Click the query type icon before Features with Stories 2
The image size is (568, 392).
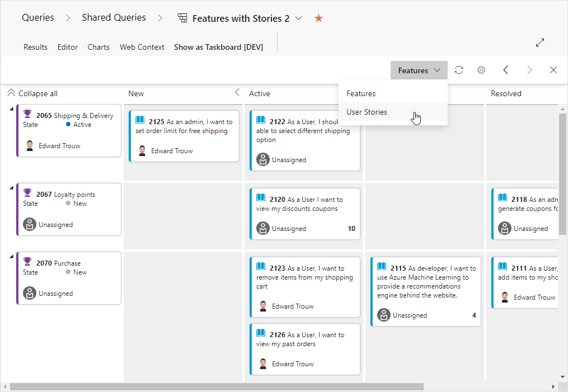tap(182, 18)
